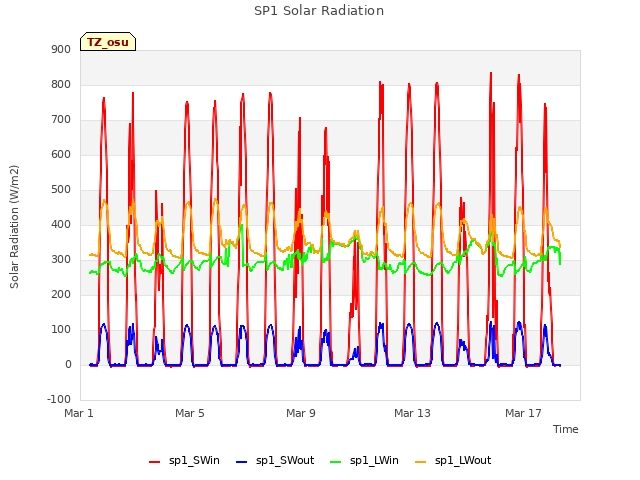Click the blue sp1_SWout legend swatch
Viewport: 640px width, 480px height.
tap(242, 462)
